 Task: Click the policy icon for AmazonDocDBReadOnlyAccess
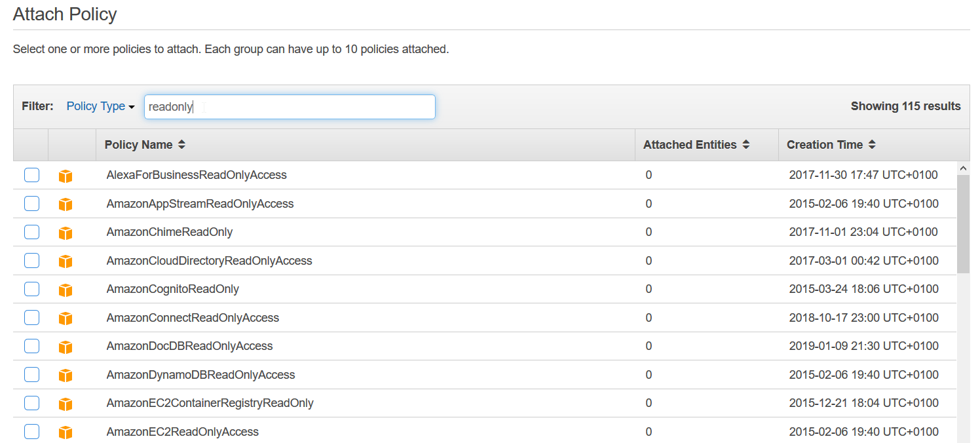point(65,347)
